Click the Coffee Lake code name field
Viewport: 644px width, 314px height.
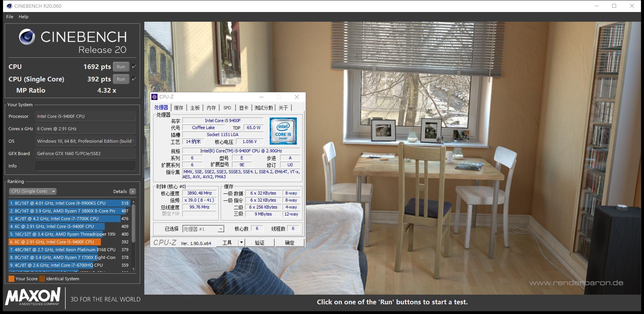click(x=203, y=128)
